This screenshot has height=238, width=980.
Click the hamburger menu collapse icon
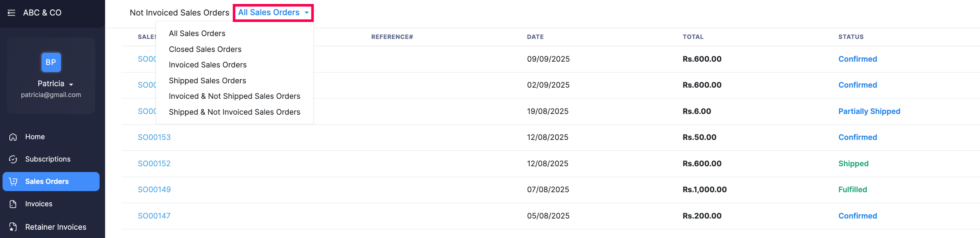(12, 13)
